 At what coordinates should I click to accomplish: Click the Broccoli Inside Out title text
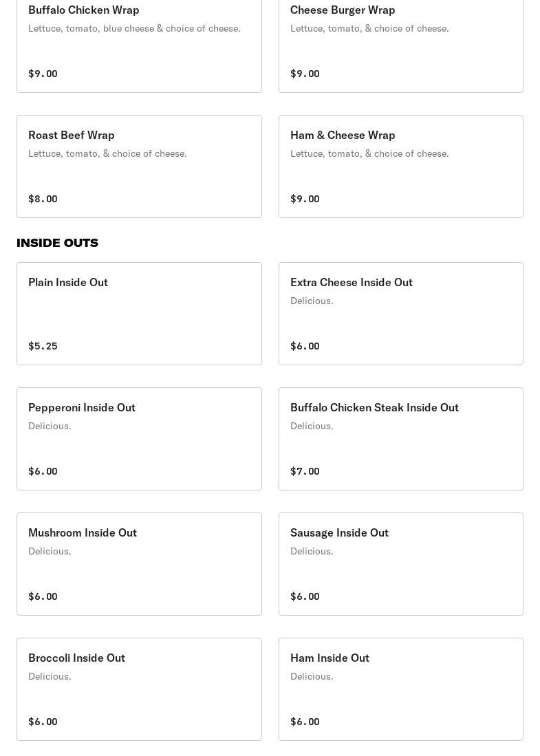coord(76,658)
